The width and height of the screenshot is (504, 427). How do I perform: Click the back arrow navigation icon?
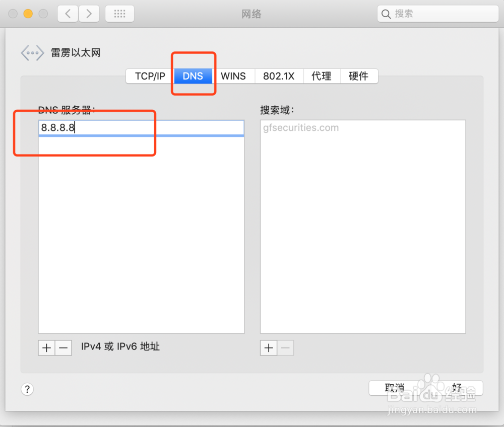[x=68, y=14]
